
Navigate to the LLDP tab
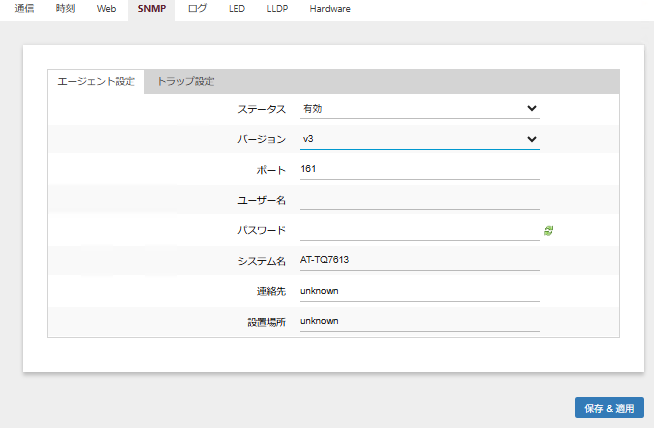[277, 9]
